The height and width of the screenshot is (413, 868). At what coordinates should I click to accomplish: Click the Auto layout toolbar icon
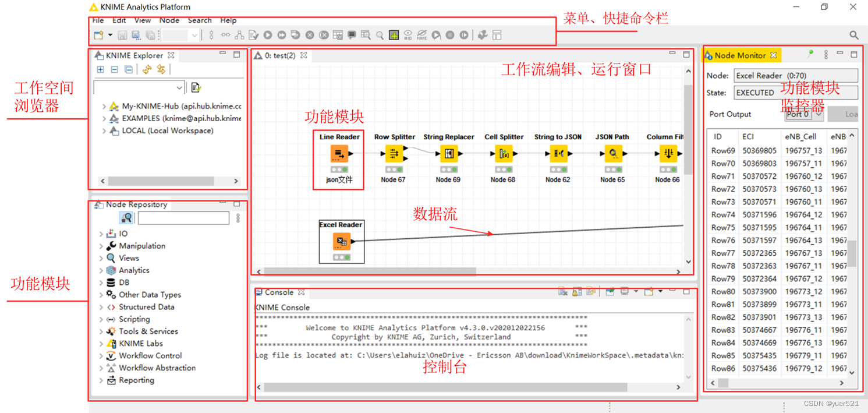click(x=239, y=35)
